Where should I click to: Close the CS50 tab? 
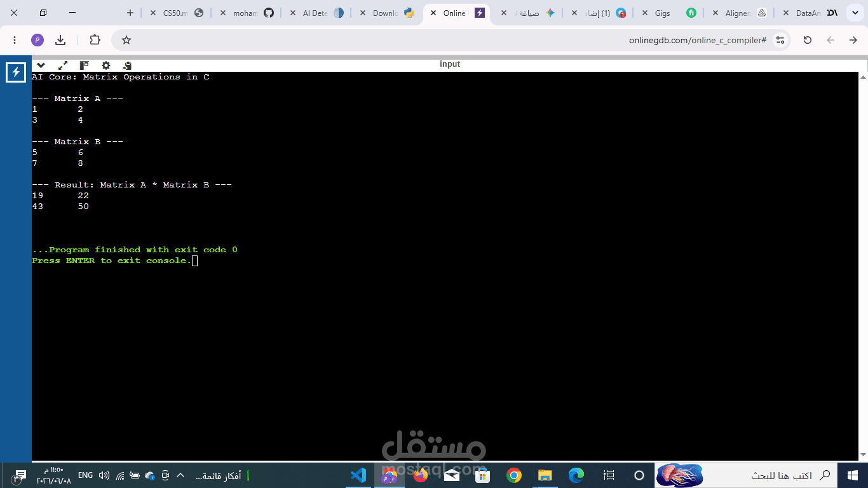coord(153,13)
